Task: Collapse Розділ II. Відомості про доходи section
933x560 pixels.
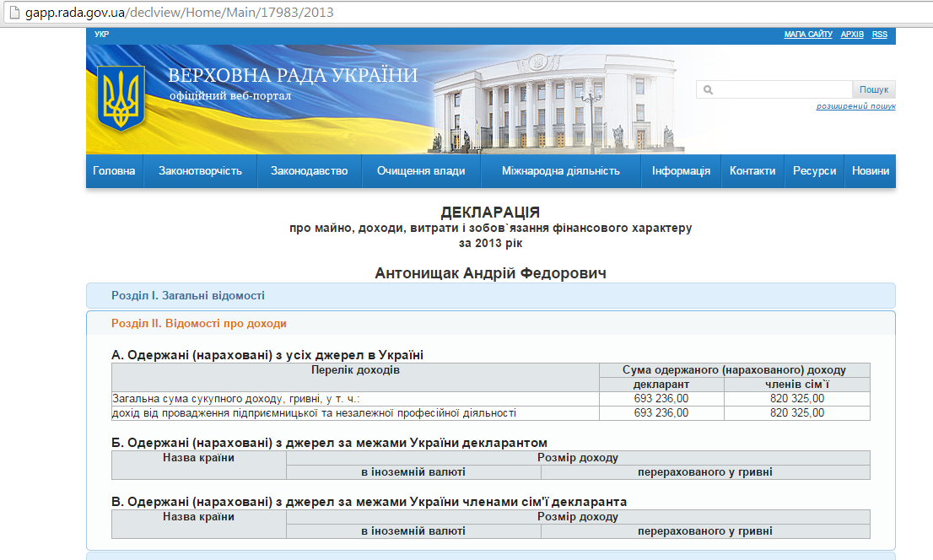Action: tap(199, 324)
